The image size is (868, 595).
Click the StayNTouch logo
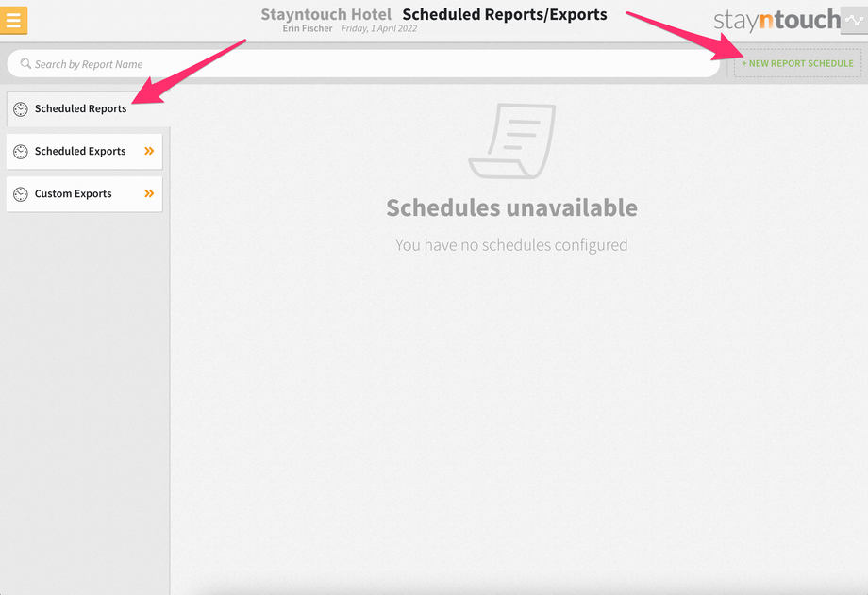click(776, 21)
